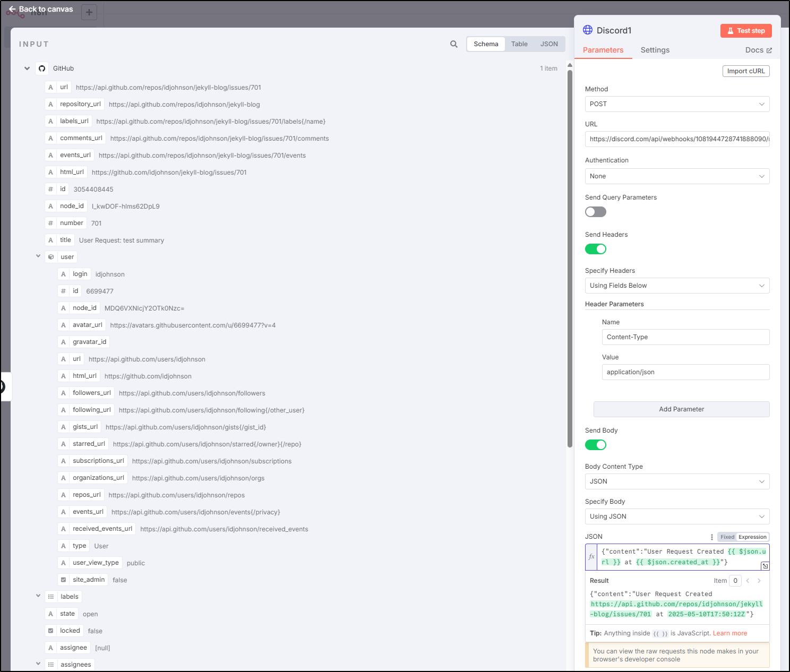Viewport: 790px width, 672px height.
Task: Click the external link icon next to Docs
Action: click(x=769, y=50)
